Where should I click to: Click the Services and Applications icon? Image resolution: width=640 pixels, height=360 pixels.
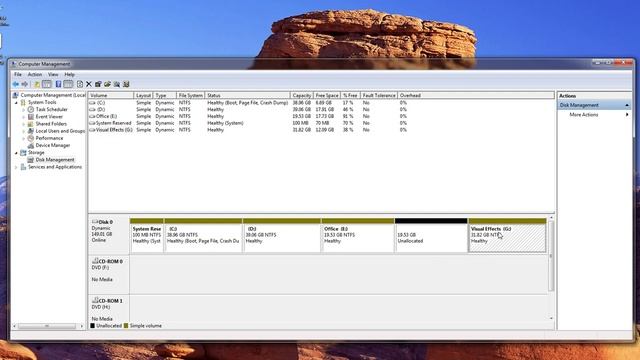tap(23, 167)
